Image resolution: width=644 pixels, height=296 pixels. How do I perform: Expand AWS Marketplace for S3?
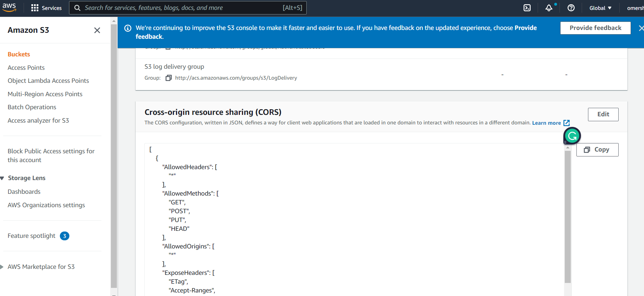pos(2,267)
